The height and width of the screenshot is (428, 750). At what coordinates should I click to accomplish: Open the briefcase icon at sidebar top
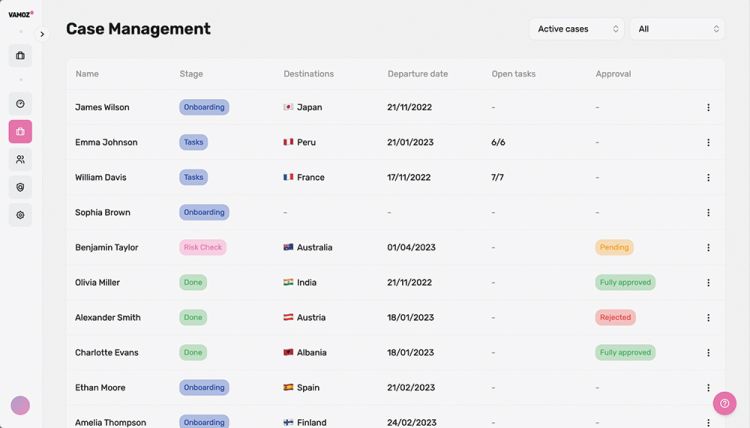click(x=20, y=56)
